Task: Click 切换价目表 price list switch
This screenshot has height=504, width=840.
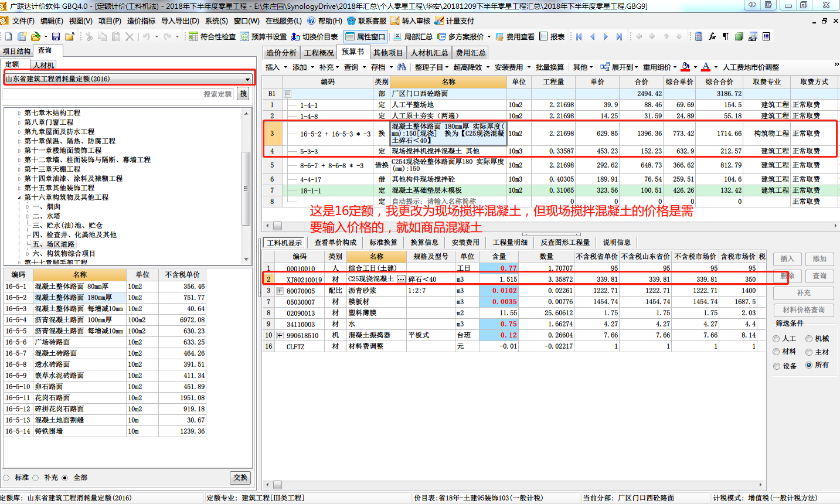Action: click(x=315, y=36)
